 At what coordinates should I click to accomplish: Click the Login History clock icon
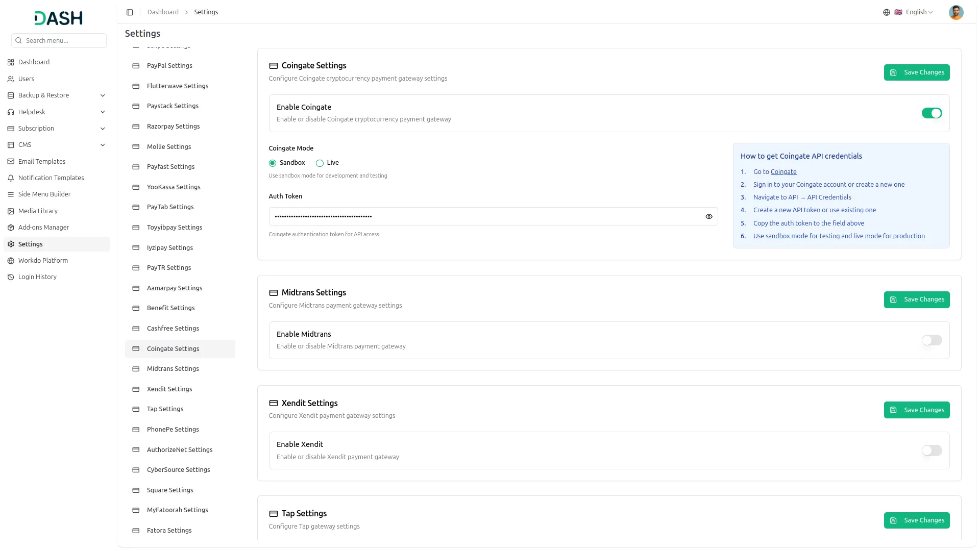click(11, 277)
